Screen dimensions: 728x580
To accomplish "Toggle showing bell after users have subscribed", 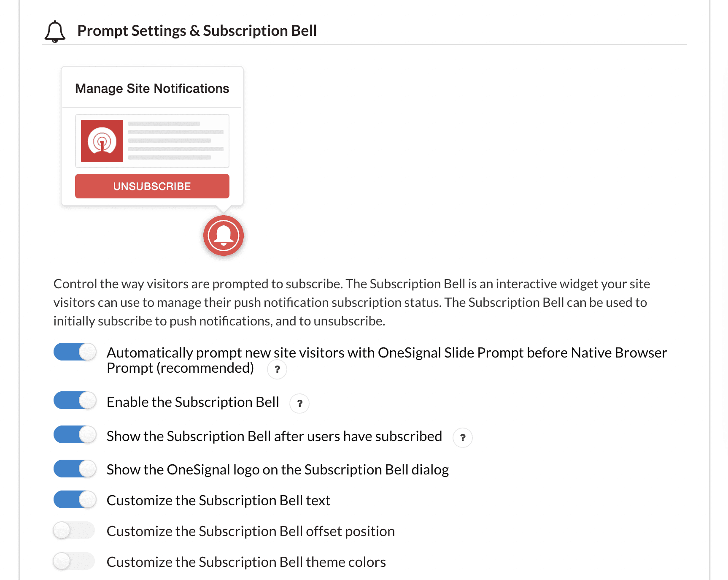I will click(x=75, y=435).
